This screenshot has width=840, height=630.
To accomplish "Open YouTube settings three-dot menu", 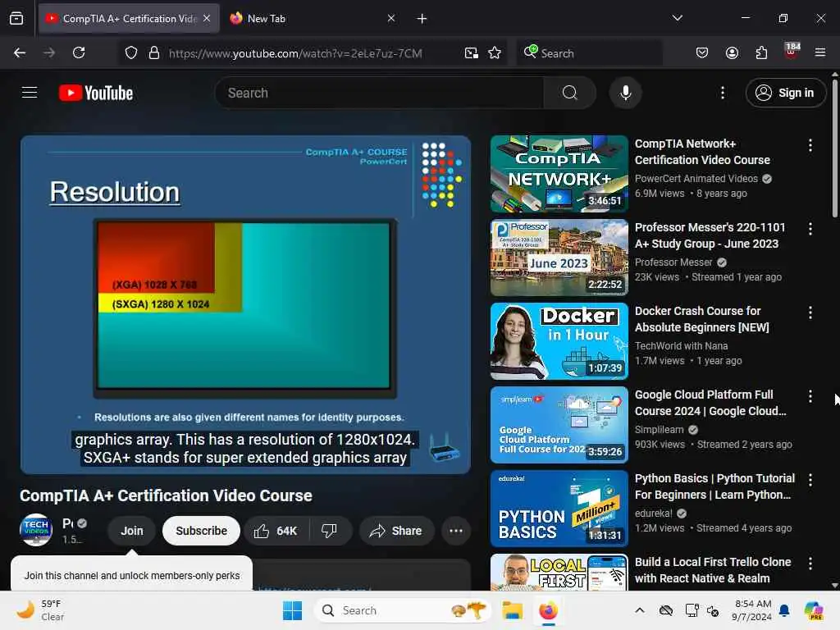I will [722, 93].
